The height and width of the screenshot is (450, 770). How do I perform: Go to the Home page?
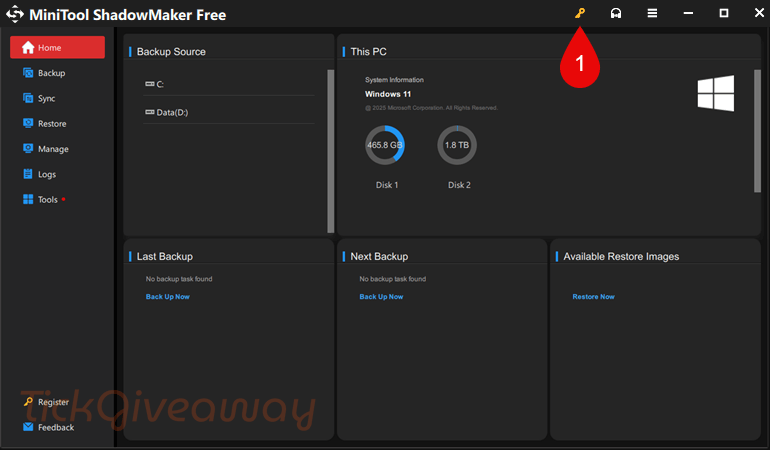[x=57, y=47]
